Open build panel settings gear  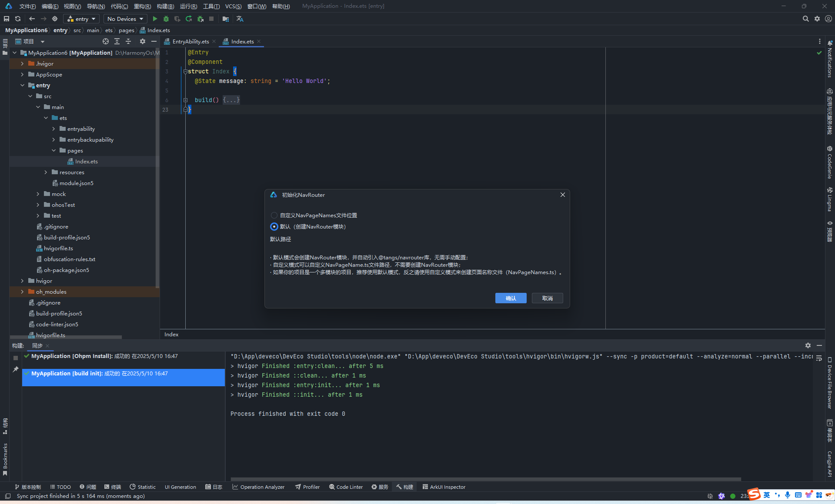click(x=808, y=345)
